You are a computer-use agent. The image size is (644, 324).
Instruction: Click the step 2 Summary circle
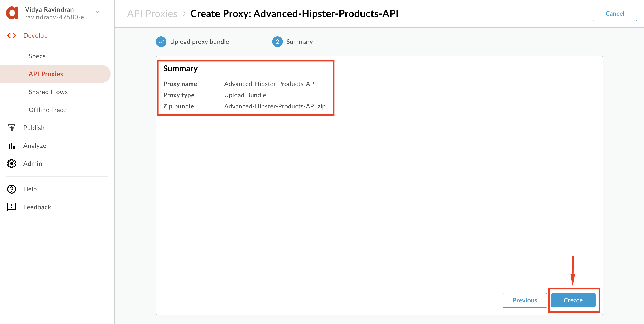point(277,42)
